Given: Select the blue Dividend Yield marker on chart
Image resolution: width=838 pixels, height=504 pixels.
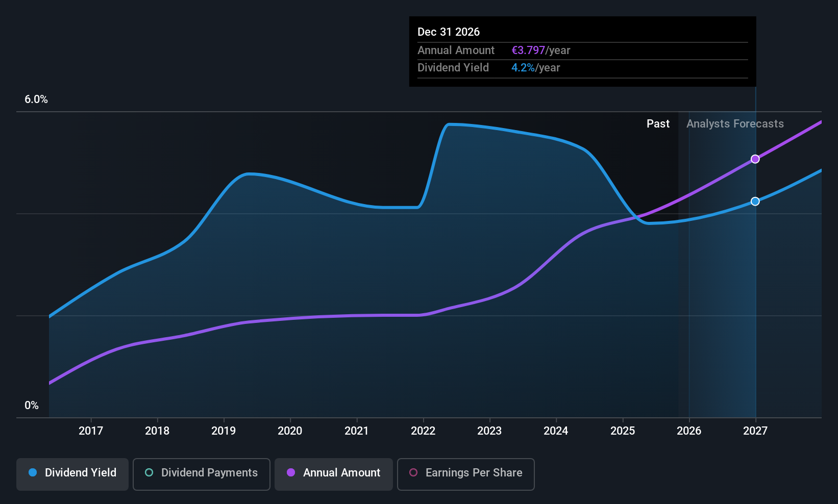Looking at the screenshot, I should (755, 201).
